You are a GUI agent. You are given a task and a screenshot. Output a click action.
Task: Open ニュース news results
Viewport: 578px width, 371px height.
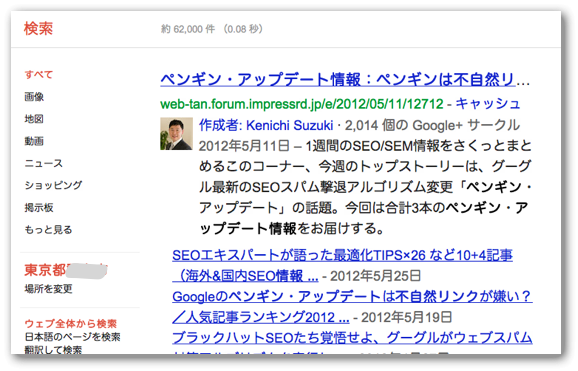[43, 163]
